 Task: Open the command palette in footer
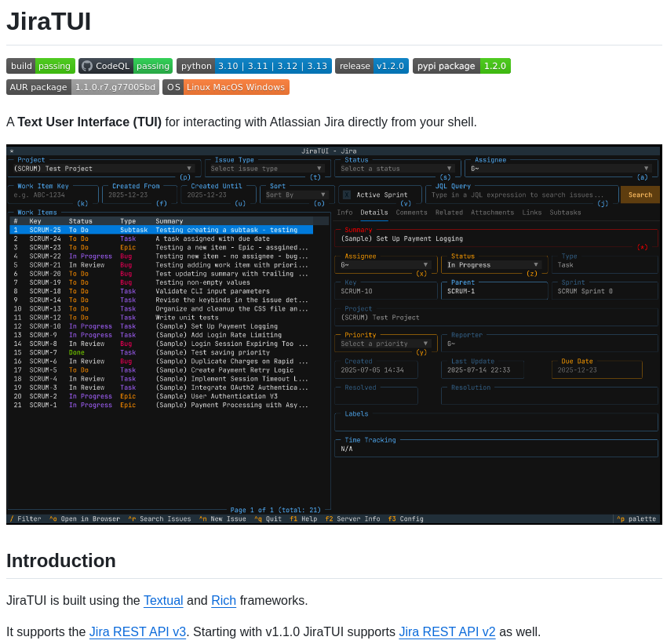tap(636, 518)
